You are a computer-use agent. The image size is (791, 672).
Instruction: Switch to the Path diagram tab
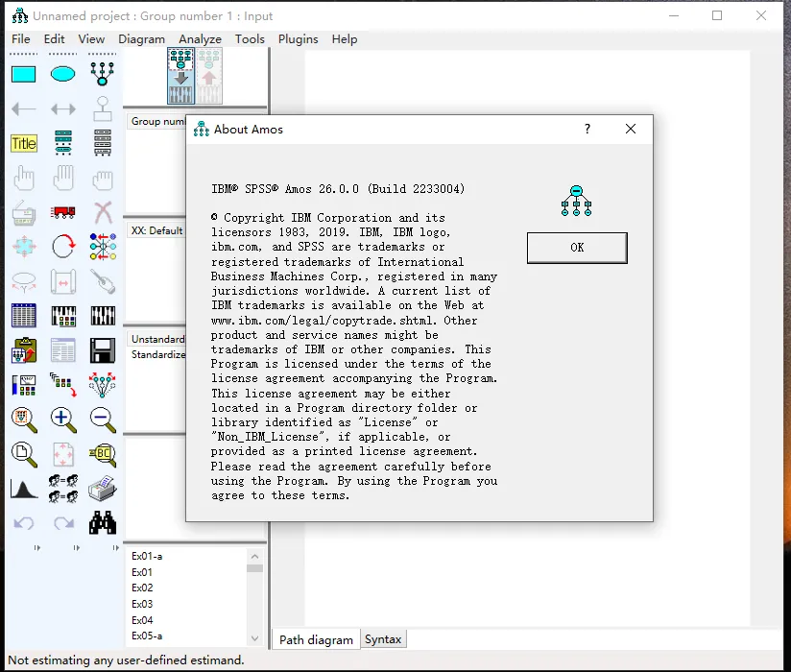[316, 639]
